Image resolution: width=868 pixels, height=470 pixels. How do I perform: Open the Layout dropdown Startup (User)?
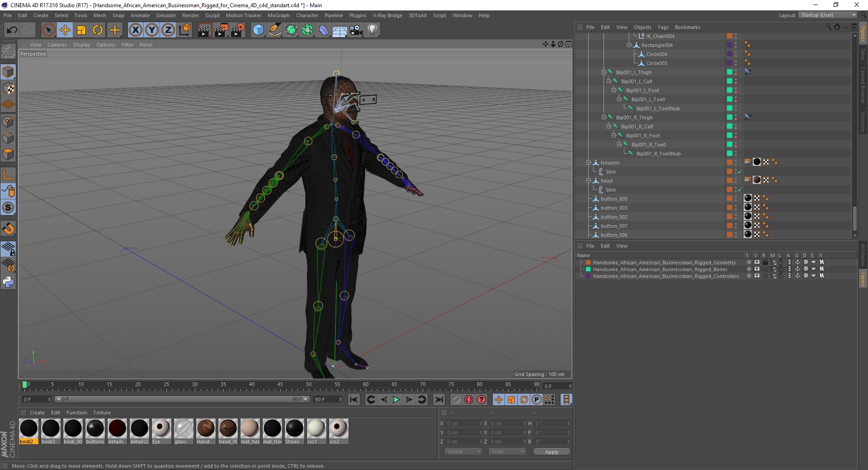click(x=828, y=15)
